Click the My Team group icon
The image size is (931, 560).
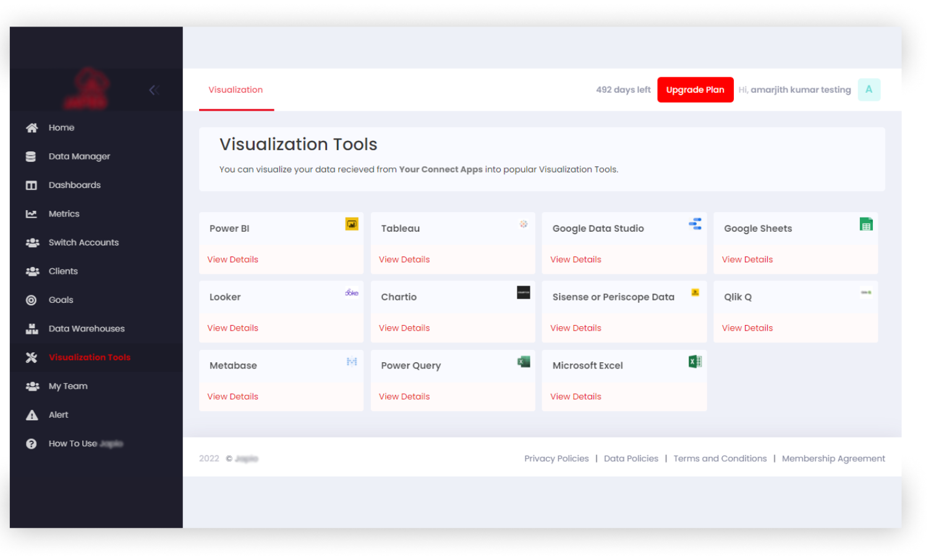[x=32, y=386]
